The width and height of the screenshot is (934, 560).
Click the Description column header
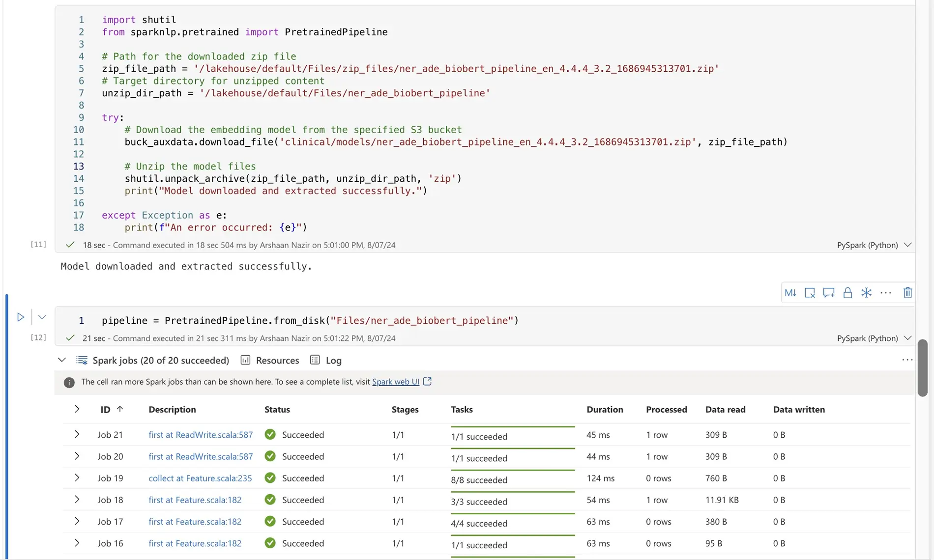click(x=172, y=409)
